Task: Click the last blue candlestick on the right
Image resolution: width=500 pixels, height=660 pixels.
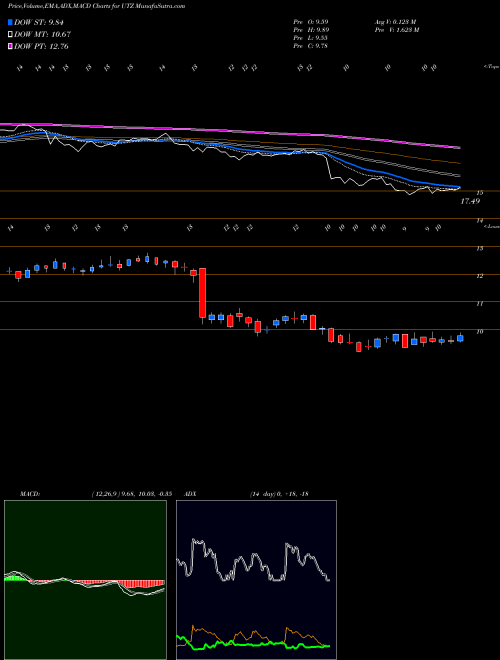Action: 460,338
